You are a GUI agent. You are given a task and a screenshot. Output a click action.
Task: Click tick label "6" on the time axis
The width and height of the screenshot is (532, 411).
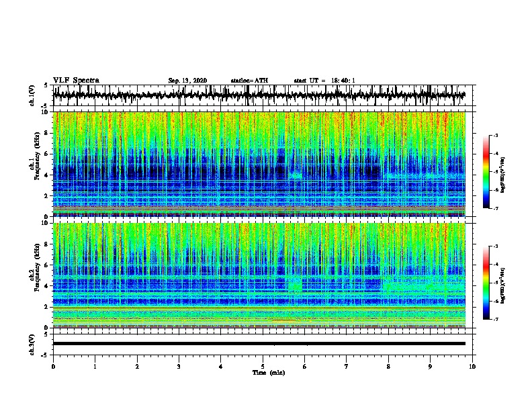304,366
